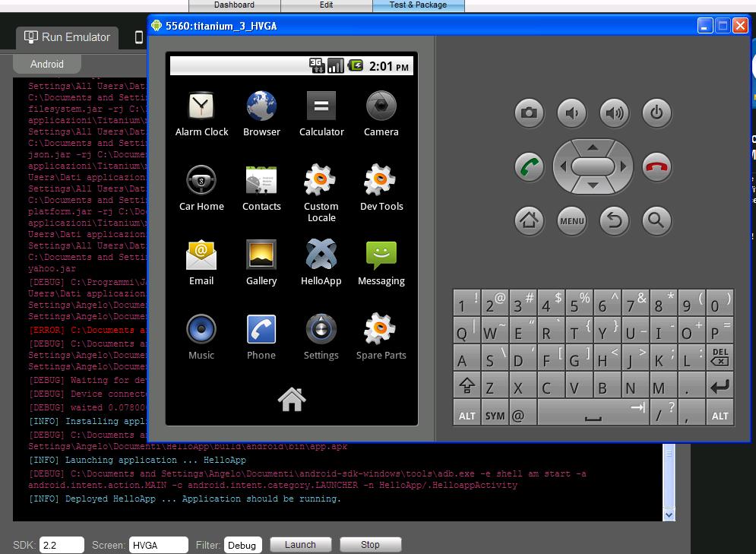Viewport: 756px width, 554px height.
Task: Click the D-pad up arrow
Action: coord(593,147)
